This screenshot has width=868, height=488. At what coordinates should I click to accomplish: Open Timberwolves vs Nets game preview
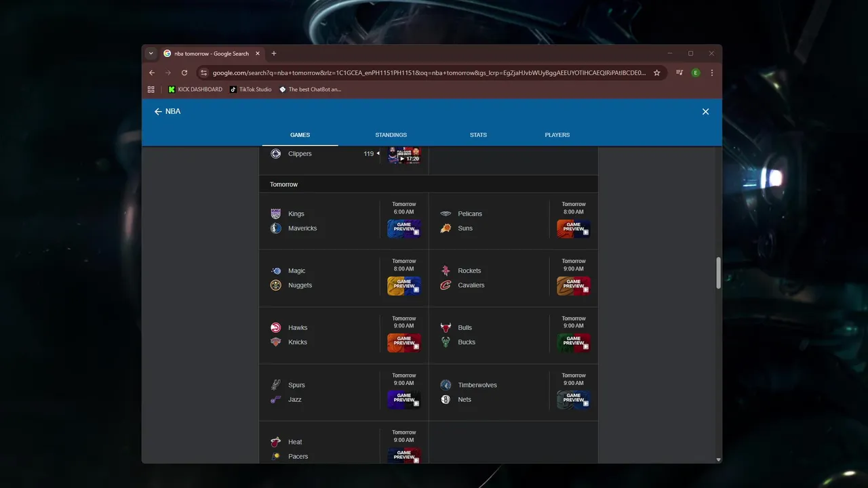(574, 400)
